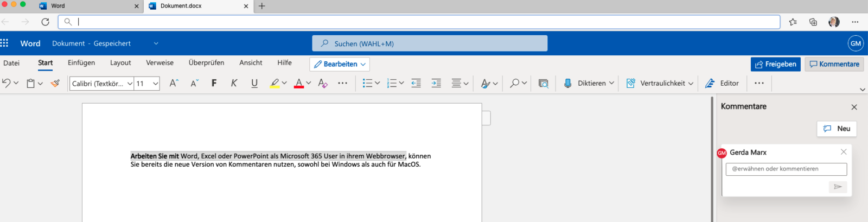Discard Gerda Marx comment card
This screenshot has height=222, width=868.
844,152
